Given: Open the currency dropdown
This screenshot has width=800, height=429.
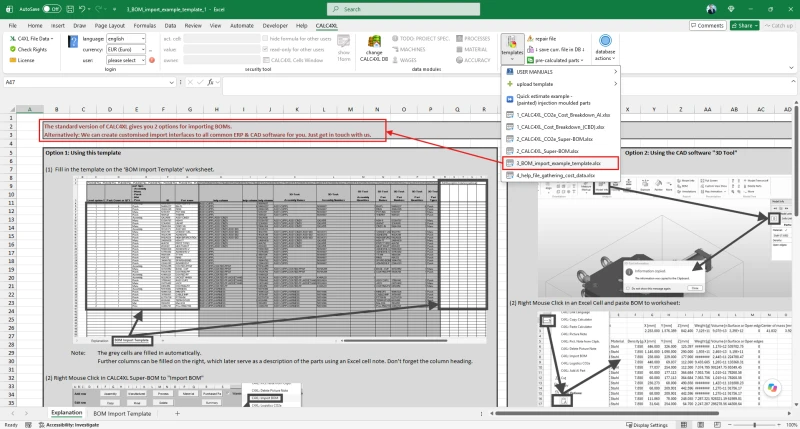Looking at the screenshot, I should click(143, 49).
